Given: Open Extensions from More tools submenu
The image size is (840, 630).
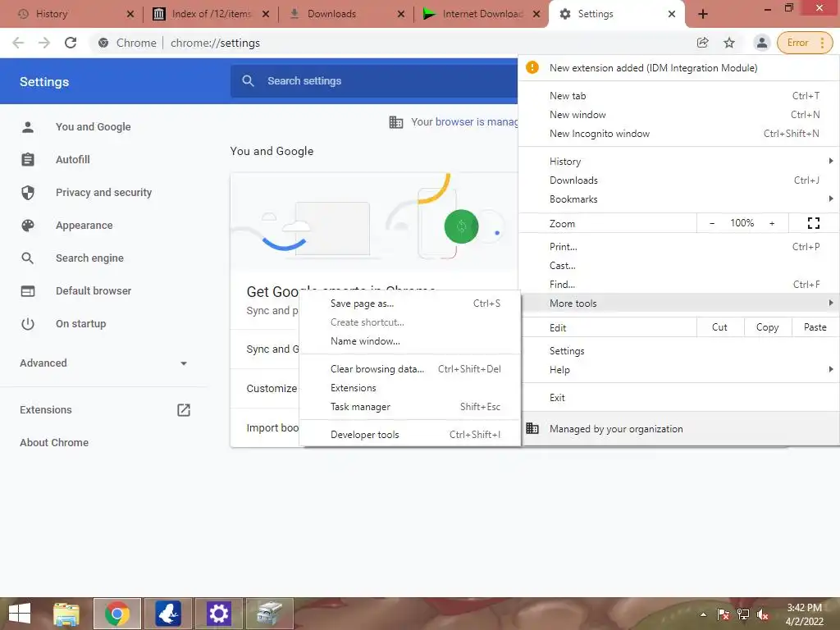Looking at the screenshot, I should point(410,388).
